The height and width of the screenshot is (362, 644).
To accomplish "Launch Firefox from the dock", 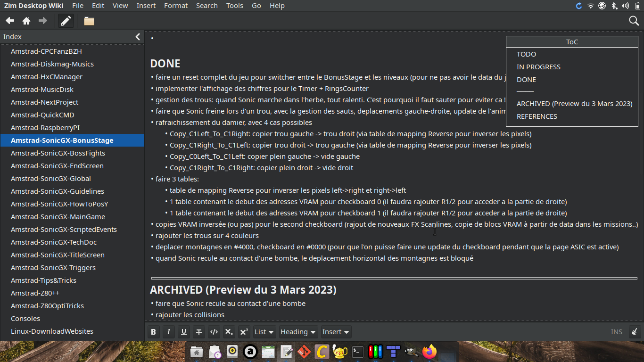I will 429,352.
